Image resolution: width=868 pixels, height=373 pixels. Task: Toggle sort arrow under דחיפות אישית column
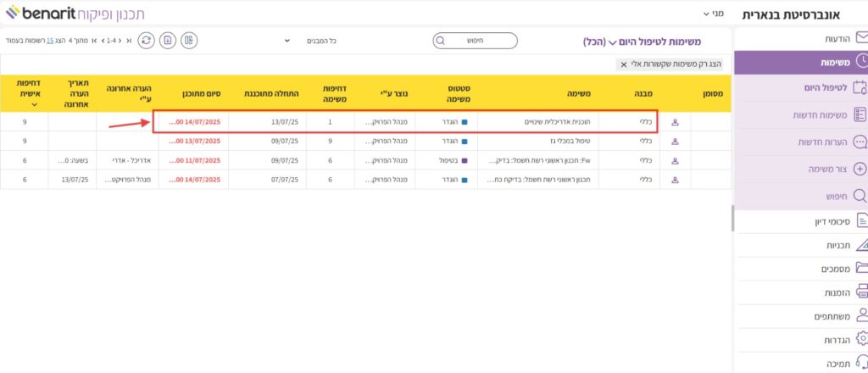point(34,106)
